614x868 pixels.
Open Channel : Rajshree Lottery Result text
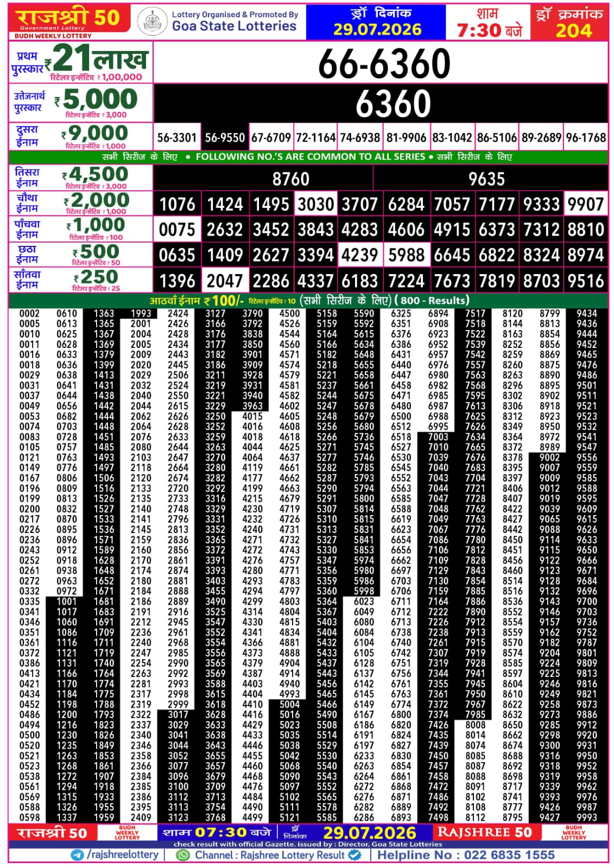(270, 855)
